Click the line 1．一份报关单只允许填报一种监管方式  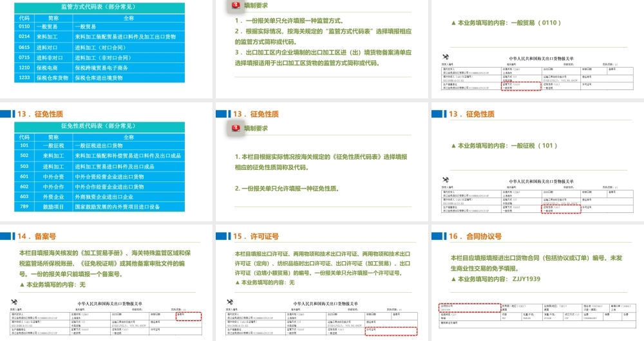tap(290, 21)
